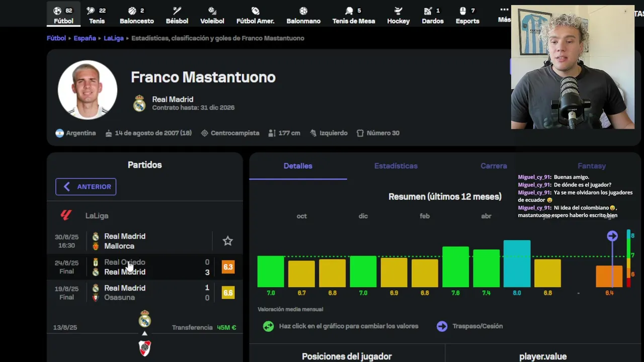The width and height of the screenshot is (644, 362).
Task: Open the Balonmano sport tab
Action: (x=303, y=16)
